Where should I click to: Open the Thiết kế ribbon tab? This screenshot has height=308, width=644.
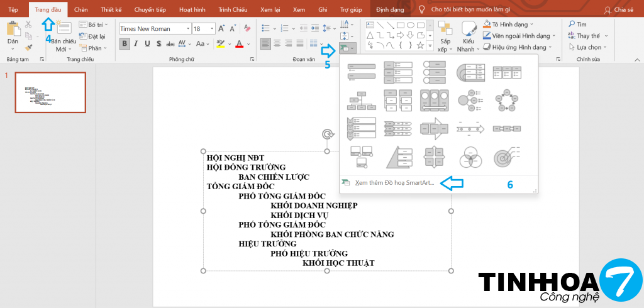pyautogui.click(x=111, y=9)
